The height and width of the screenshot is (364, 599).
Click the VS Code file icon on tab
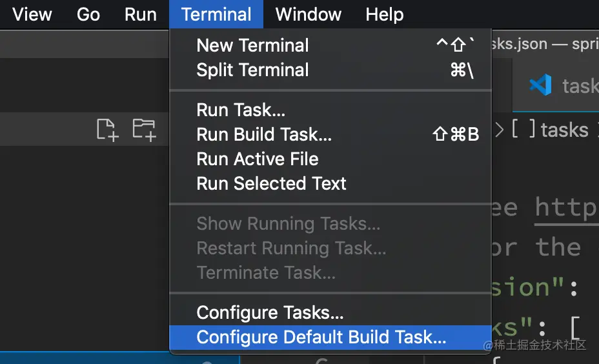coord(540,85)
